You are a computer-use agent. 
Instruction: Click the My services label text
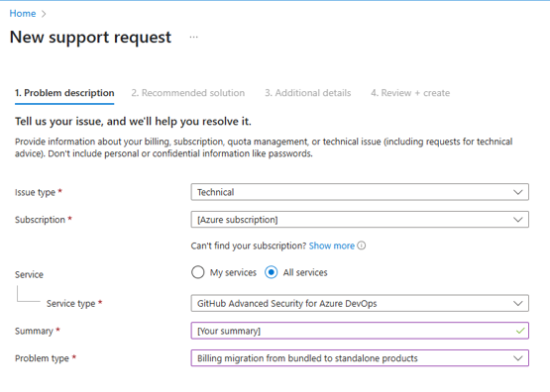point(233,272)
